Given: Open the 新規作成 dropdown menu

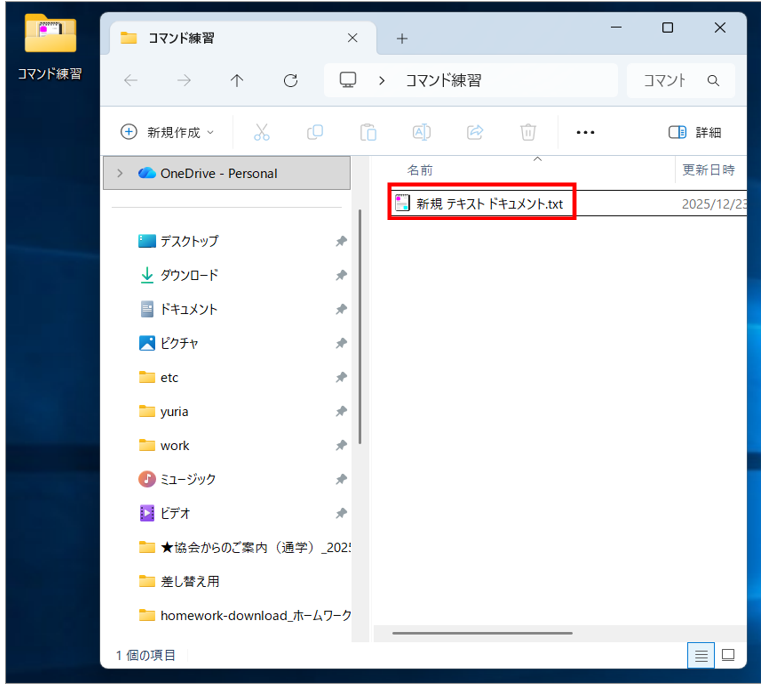Looking at the screenshot, I should tap(167, 132).
